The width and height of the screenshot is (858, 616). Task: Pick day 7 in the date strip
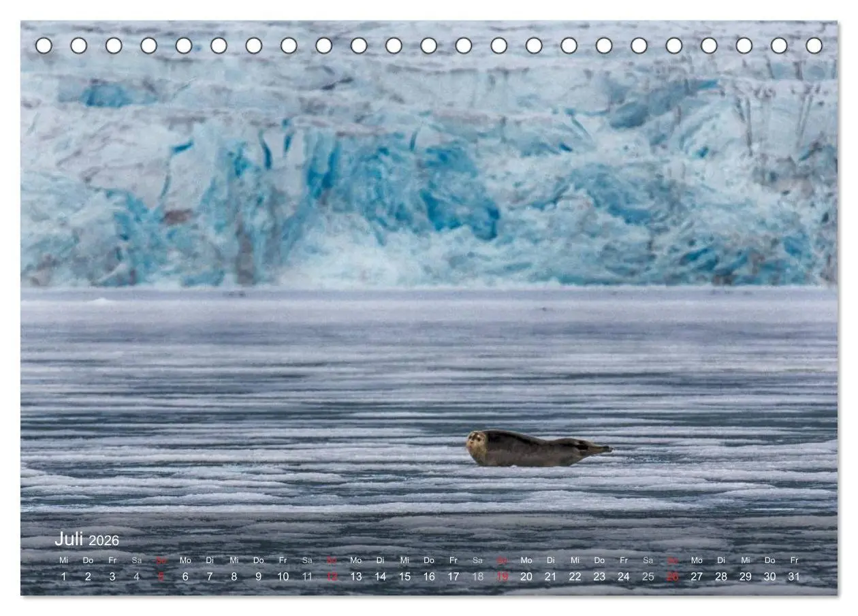(x=210, y=577)
